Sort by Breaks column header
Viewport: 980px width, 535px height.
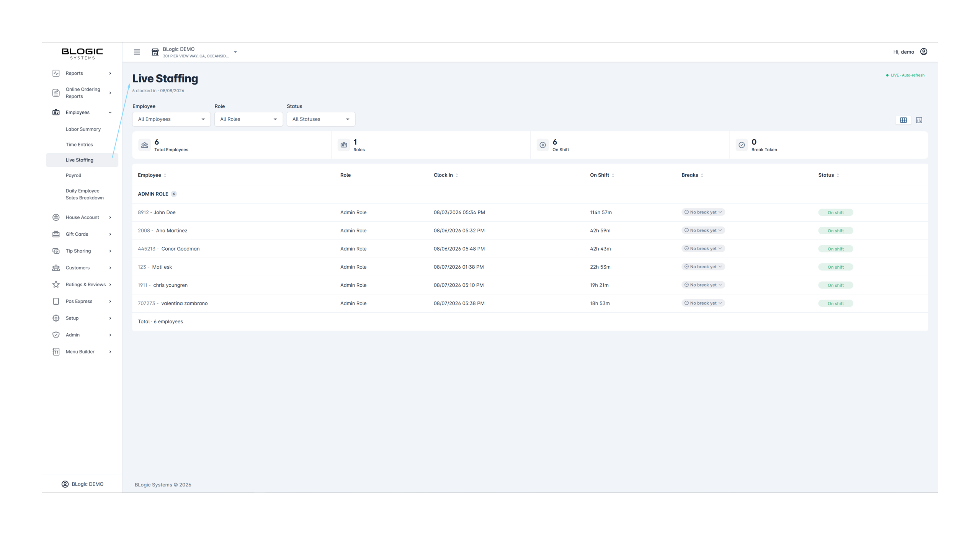tap(692, 175)
